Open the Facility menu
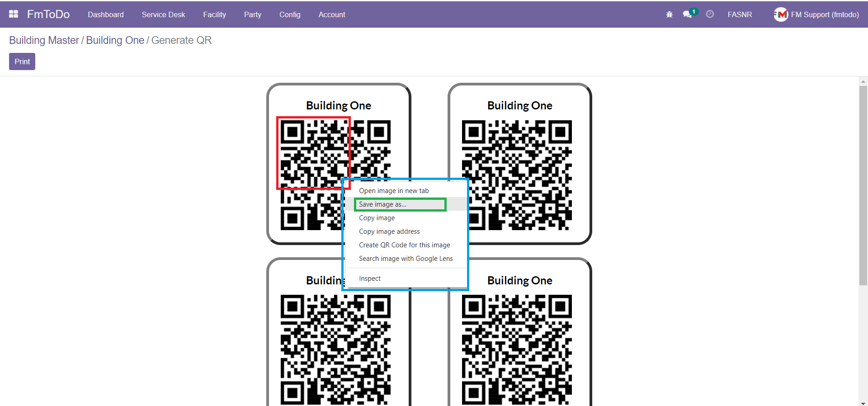Screen dimensions: 868x406 pyautogui.click(x=214, y=14)
